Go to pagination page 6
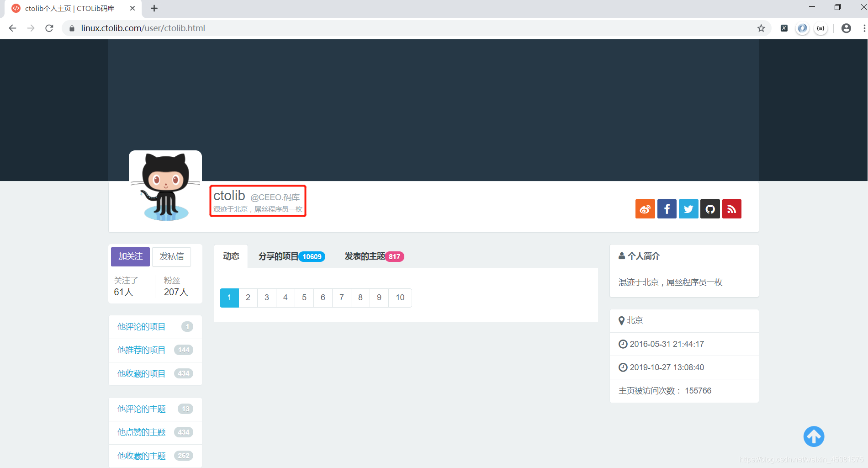 pos(323,298)
